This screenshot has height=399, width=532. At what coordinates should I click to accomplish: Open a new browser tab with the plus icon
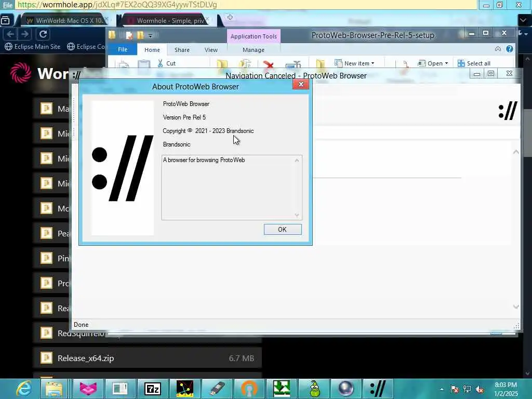[230, 17]
